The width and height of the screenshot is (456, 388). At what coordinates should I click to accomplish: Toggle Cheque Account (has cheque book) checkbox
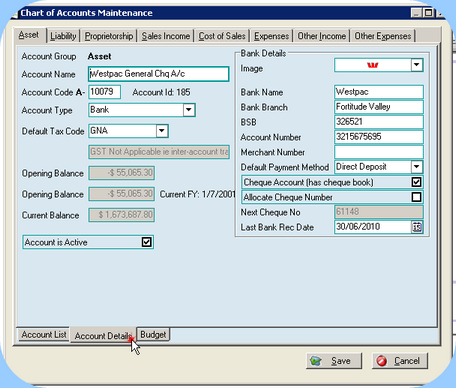(416, 182)
